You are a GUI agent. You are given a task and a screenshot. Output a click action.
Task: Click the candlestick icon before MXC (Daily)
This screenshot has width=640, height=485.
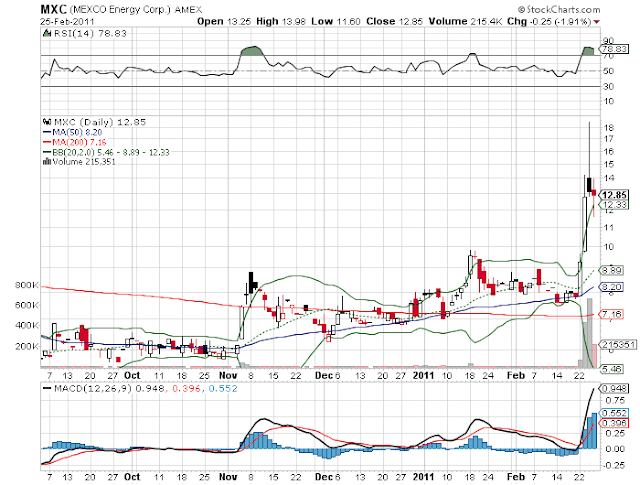[47, 122]
